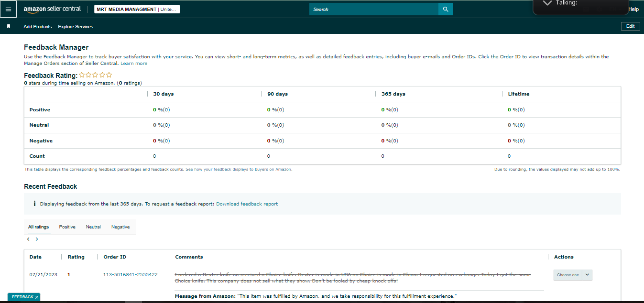Expand the Talking overlay chevron
This screenshot has height=303, width=644.
pos(547,3)
